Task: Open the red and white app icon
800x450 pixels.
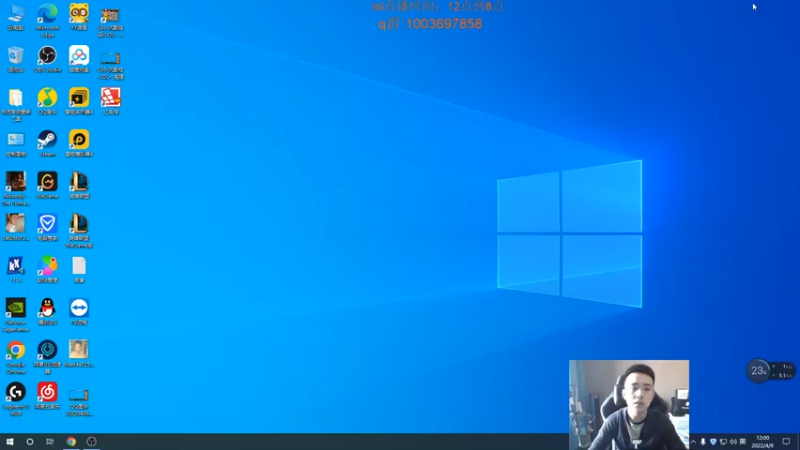Action: pyautogui.click(x=111, y=102)
